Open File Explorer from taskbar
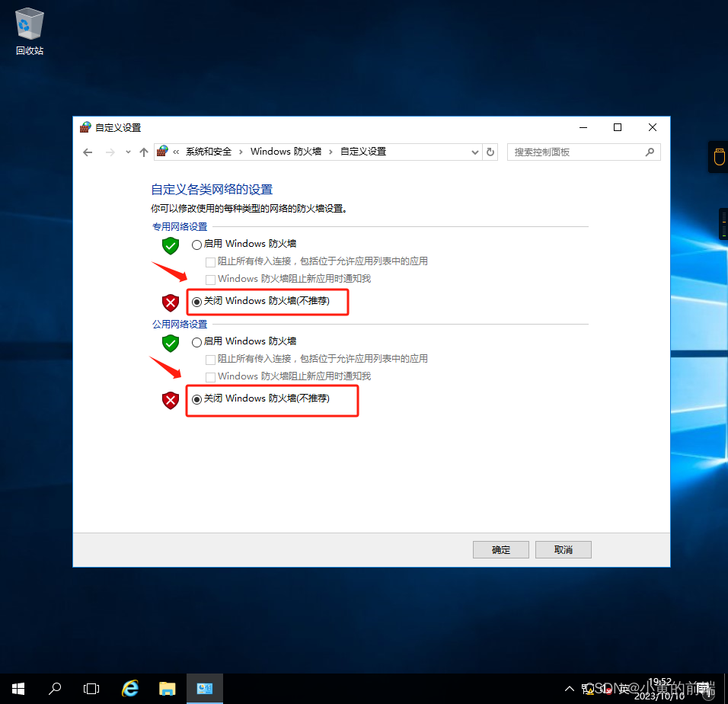Image resolution: width=728 pixels, height=704 pixels. click(x=167, y=689)
